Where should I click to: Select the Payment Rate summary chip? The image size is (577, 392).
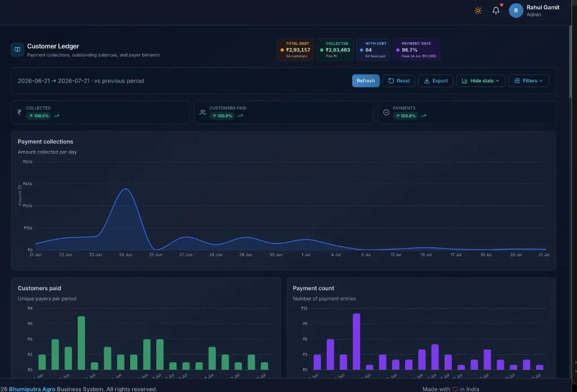pos(416,50)
